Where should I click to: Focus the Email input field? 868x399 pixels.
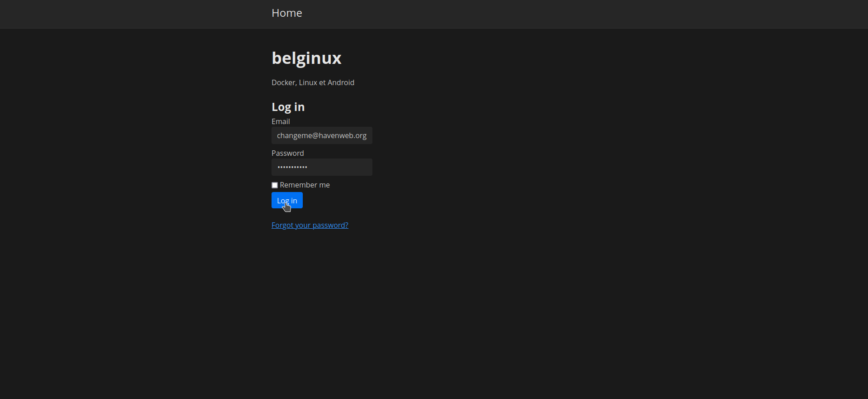tap(321, 135)
